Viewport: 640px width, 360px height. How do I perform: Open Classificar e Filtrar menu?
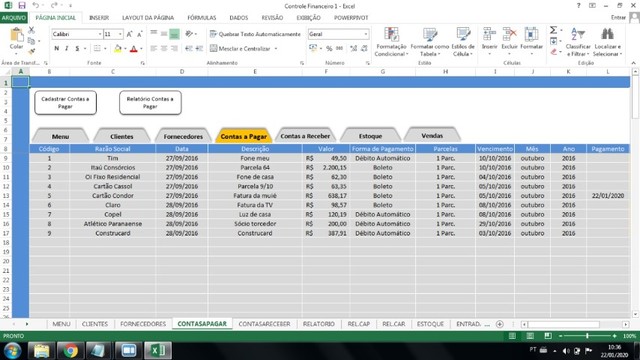point(578,42)
